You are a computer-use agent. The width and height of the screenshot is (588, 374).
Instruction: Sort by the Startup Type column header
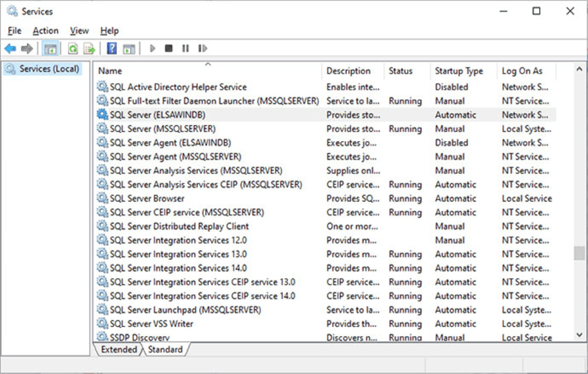464,71
